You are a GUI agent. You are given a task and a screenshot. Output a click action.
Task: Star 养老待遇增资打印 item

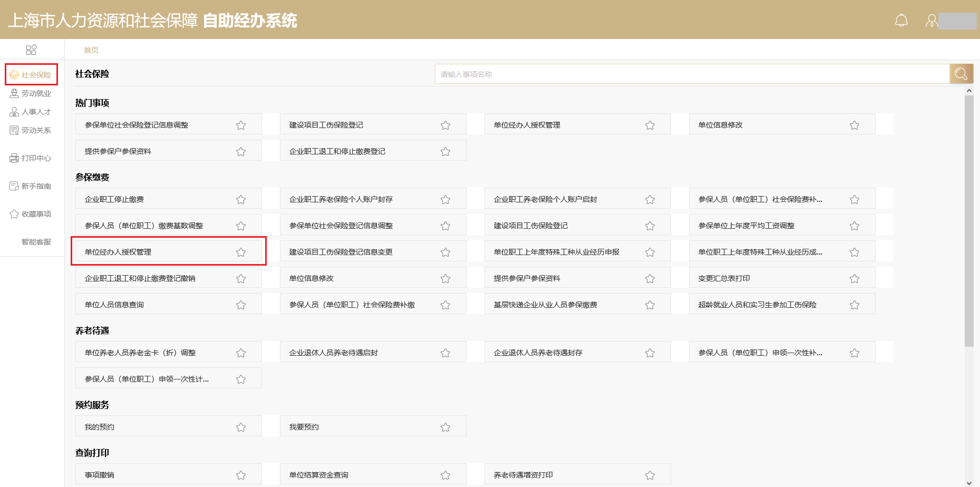(650, 475)
